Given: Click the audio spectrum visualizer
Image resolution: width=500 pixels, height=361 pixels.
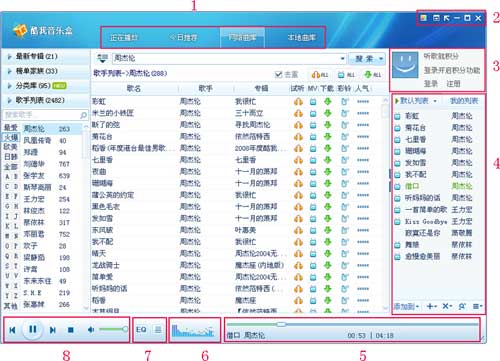Looking at the screenshot, I should pos(193,330).
